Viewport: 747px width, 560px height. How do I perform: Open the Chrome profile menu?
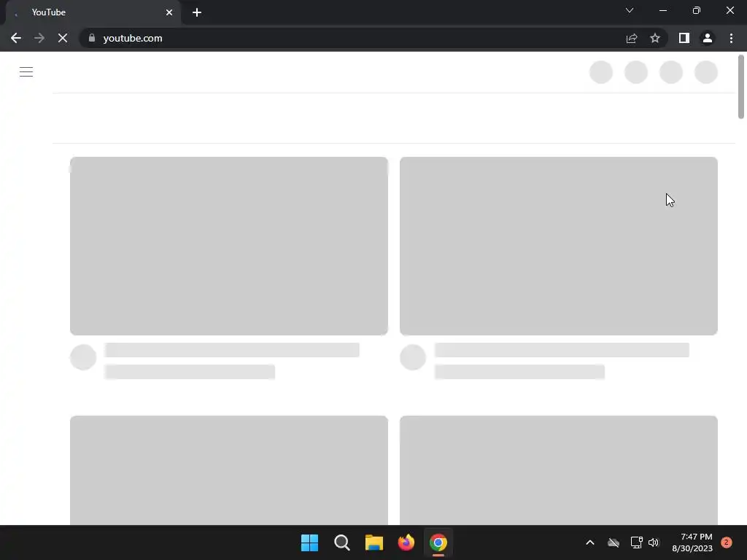click(x=708, y=38)
